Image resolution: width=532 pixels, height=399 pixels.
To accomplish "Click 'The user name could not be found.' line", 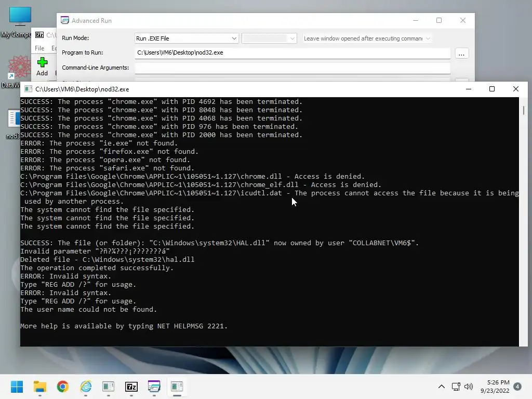I will pyautogui.click(x=88, y=310).
